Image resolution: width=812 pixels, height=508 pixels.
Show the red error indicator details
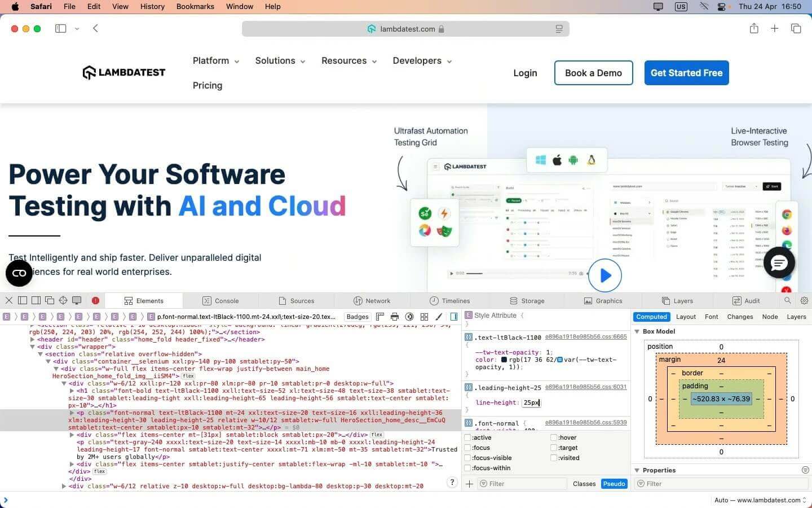(95, 301)
